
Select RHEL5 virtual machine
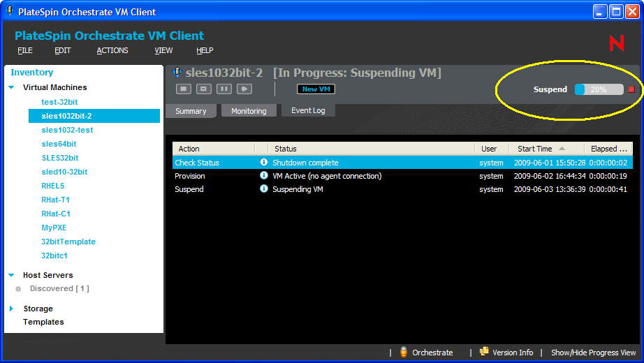coord(53,186)
